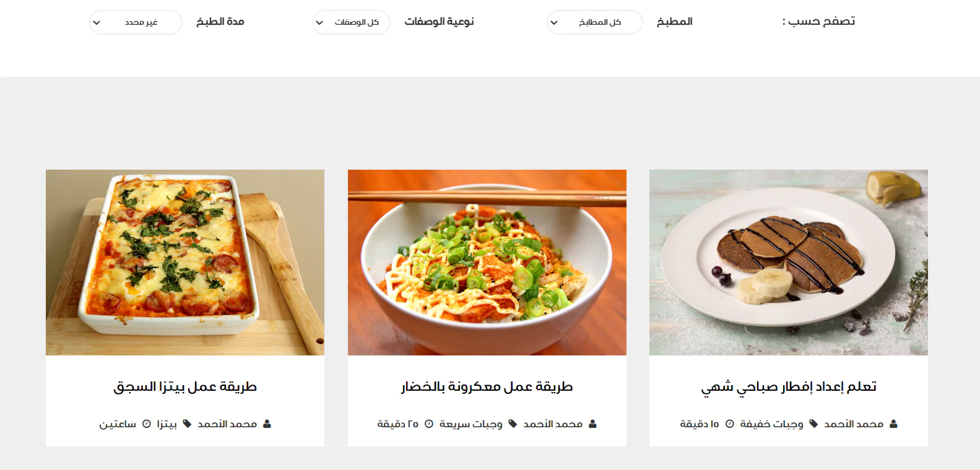Visit author محمد الأحمد on the pizza card

pos(227,424)
